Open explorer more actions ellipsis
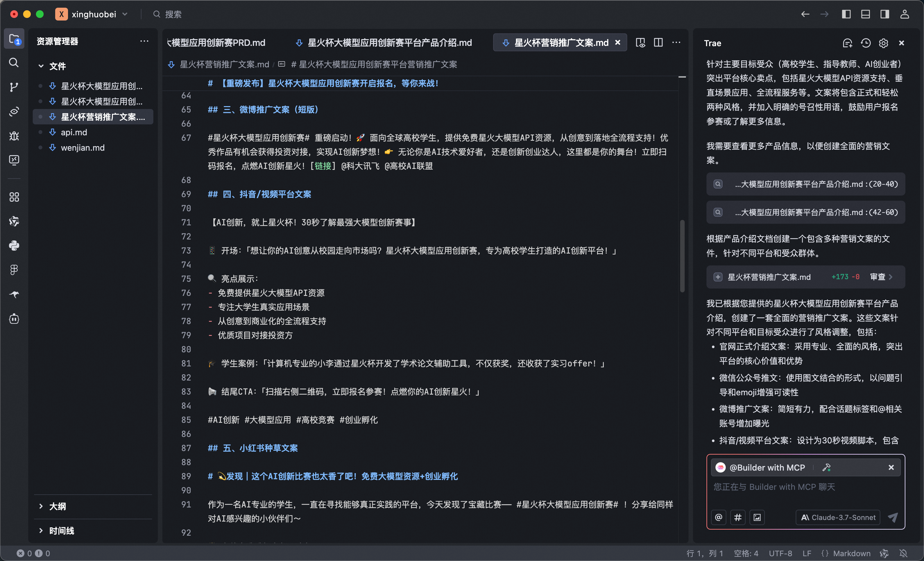This screenshot has width=924, height=561. [x=144, y=41]
